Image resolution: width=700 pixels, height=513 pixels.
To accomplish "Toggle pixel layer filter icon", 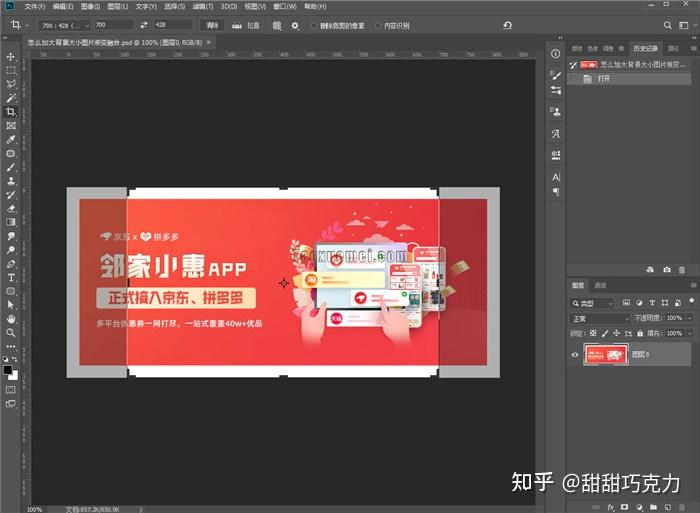I will [x=626, y=303].
